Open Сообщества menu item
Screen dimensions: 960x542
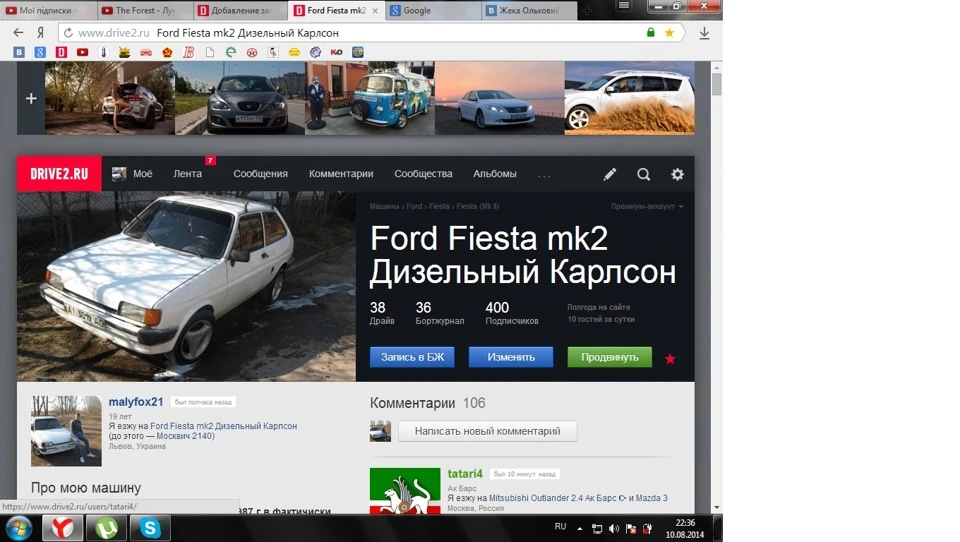pos(423,174)
